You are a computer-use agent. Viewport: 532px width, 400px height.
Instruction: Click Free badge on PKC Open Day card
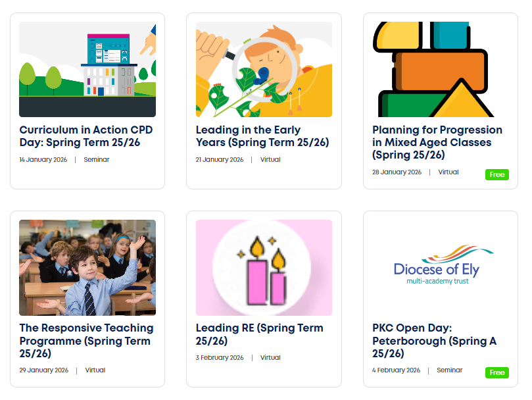pos(497,372)
